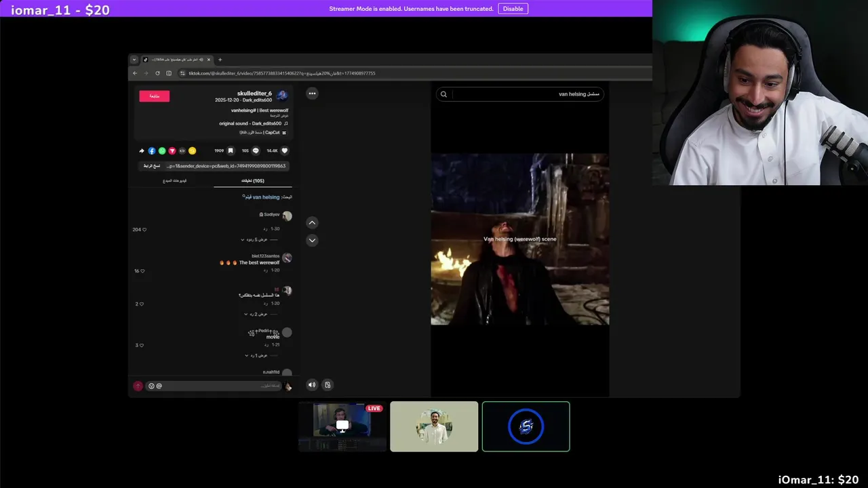Screen dimensions: 868x488
Task: Click the browser back arrow
Action: 135,73
